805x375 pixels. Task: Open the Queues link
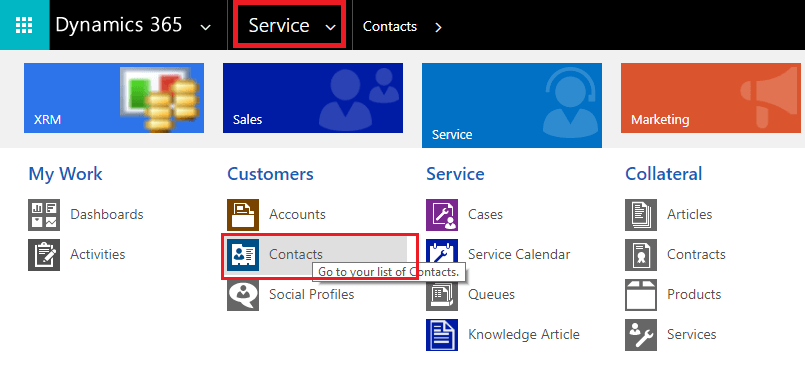point(491,294)
